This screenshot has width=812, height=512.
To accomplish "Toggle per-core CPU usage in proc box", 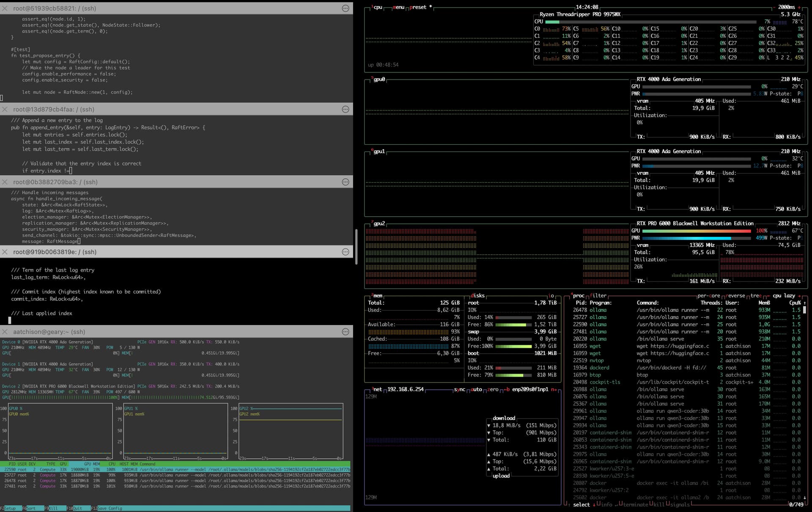I will coord(708,296).
